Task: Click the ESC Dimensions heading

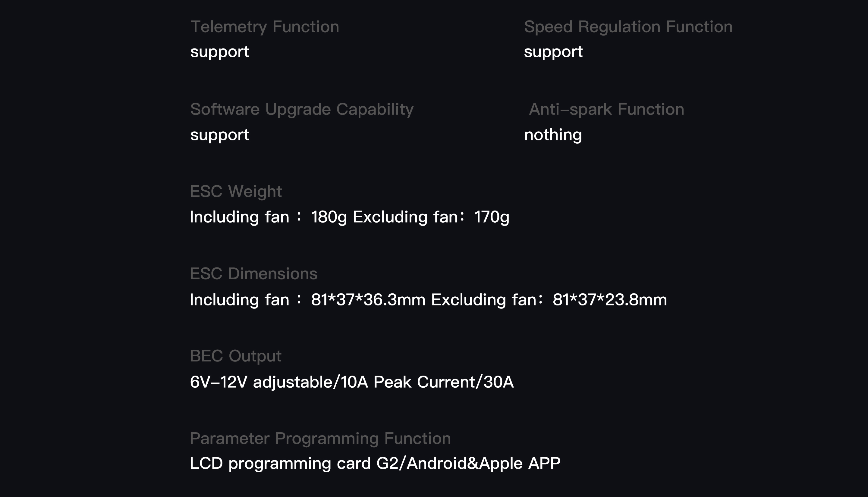Action: coord(253,274)
